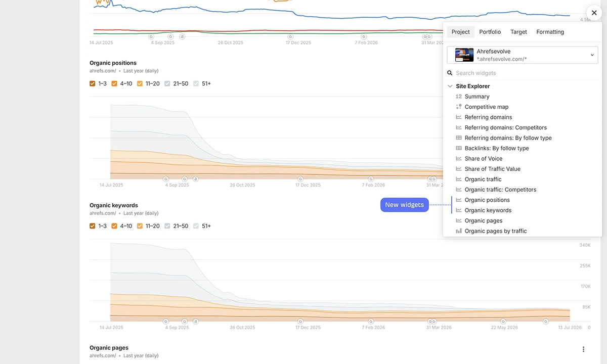This screenshot has width=607, height=364.
Task: Uncheck 11–20 in Organic keywords chart
Action: 140,226
